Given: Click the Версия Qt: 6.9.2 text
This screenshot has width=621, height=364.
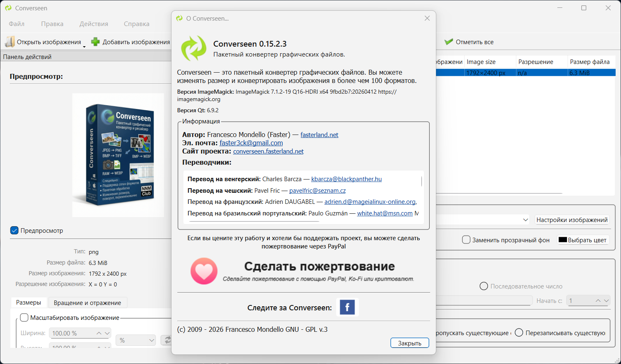Looking at the screenshot, I should pyautogui.click(x=198, y=110).
